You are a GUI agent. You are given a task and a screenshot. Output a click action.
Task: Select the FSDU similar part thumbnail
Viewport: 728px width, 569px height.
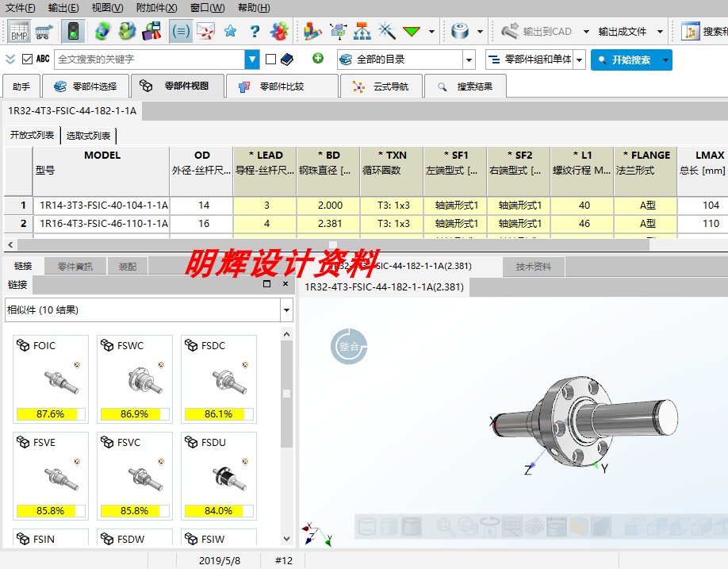(219, 475)
